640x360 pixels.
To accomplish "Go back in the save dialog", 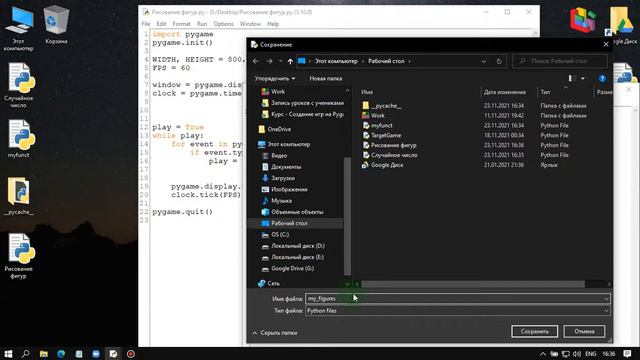I will point(256,61).
